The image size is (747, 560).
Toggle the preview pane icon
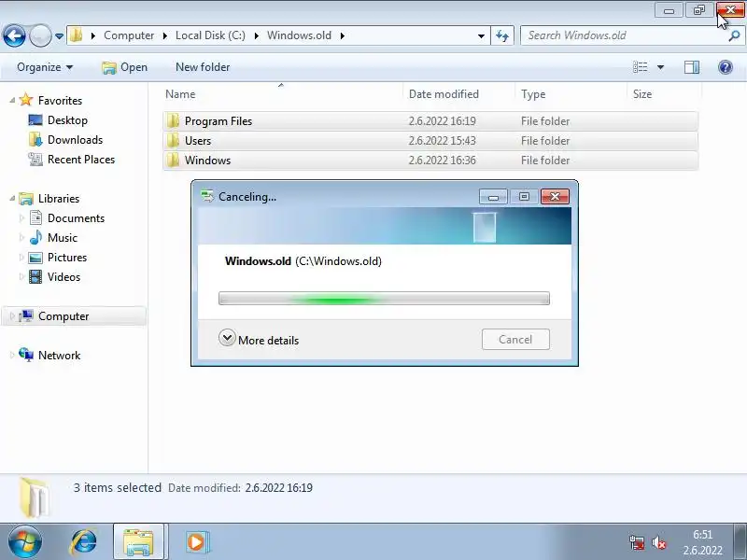pos(692,67)
